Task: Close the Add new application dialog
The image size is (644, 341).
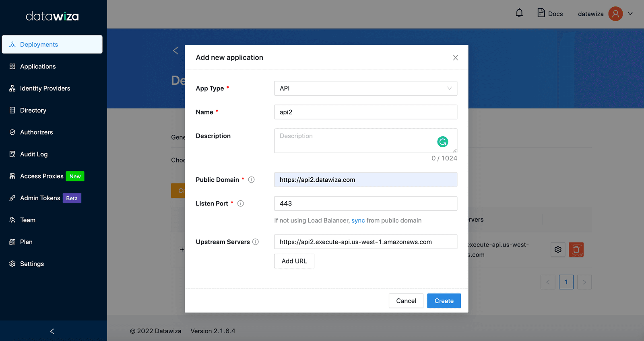Action: click(x=455, y=58)
